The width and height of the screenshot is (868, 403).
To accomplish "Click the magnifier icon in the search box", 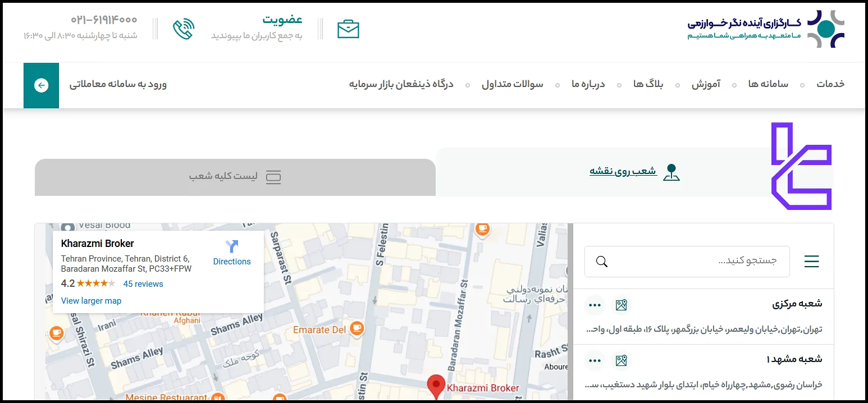I will pyautogui.click(x=601, y=262).
